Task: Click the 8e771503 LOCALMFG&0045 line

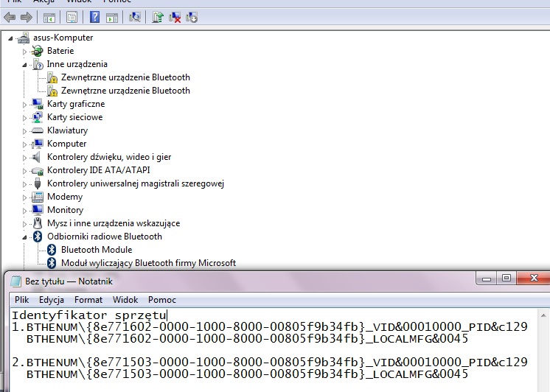Action: 247,374
